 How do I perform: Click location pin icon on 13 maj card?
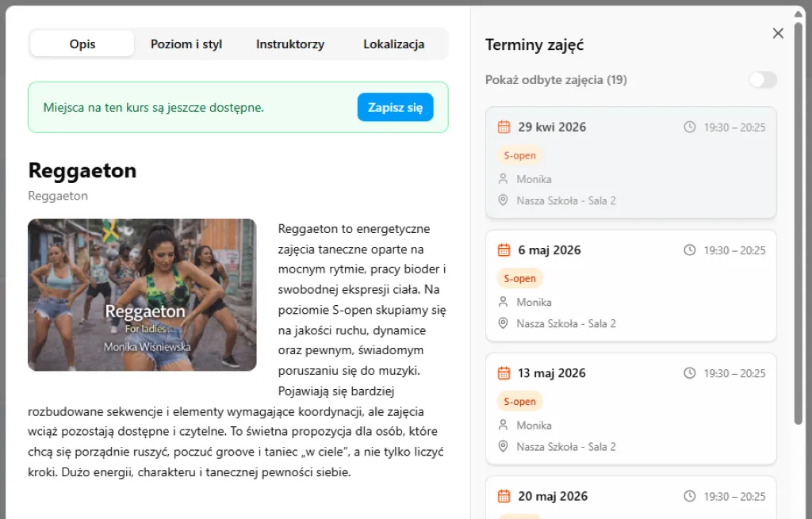tap(503, 447)
